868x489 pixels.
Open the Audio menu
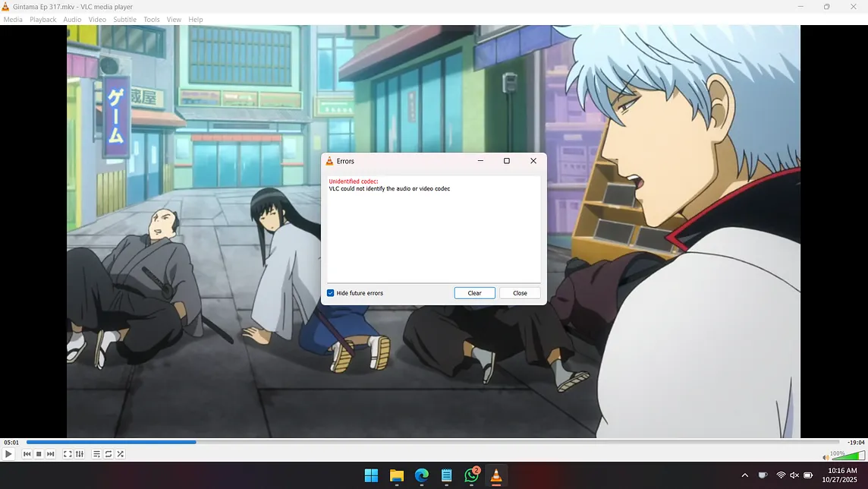point(72,20)
